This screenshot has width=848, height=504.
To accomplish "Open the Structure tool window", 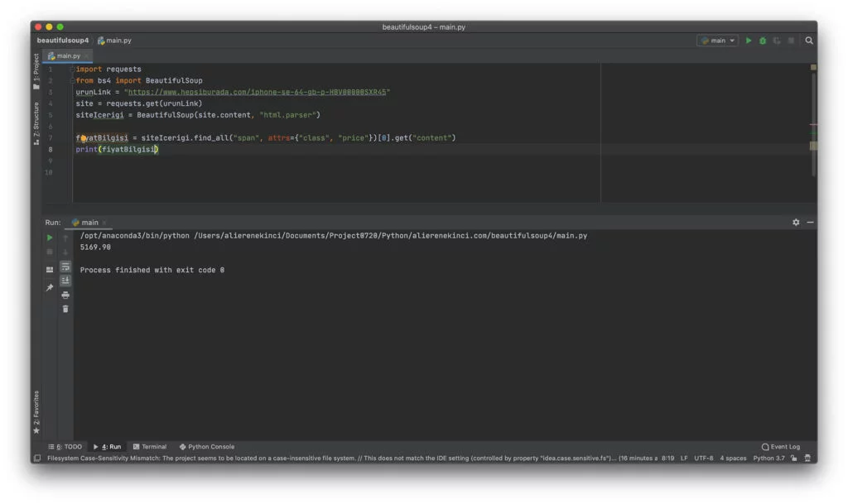I will click(36, 123).
